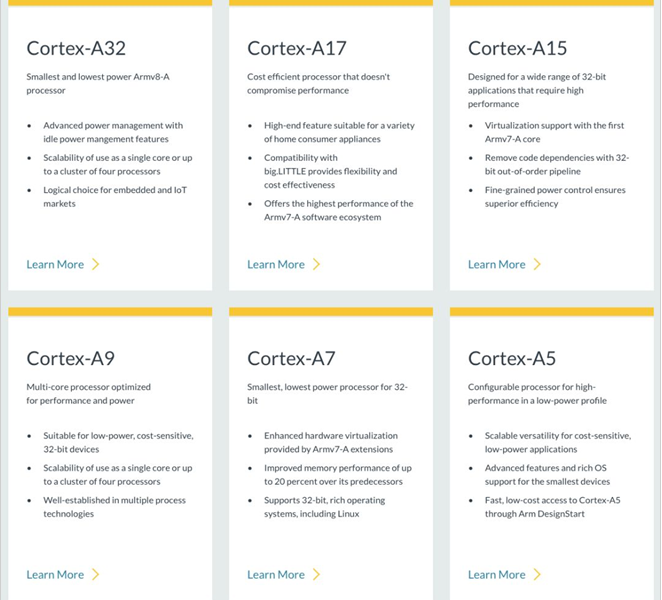Image resolution: width=662 pixels, height=600 pixels.
Task: Click 'Suitable for low-power, cost-sensitive, 32-bit devices'
Action: point(119,443)
